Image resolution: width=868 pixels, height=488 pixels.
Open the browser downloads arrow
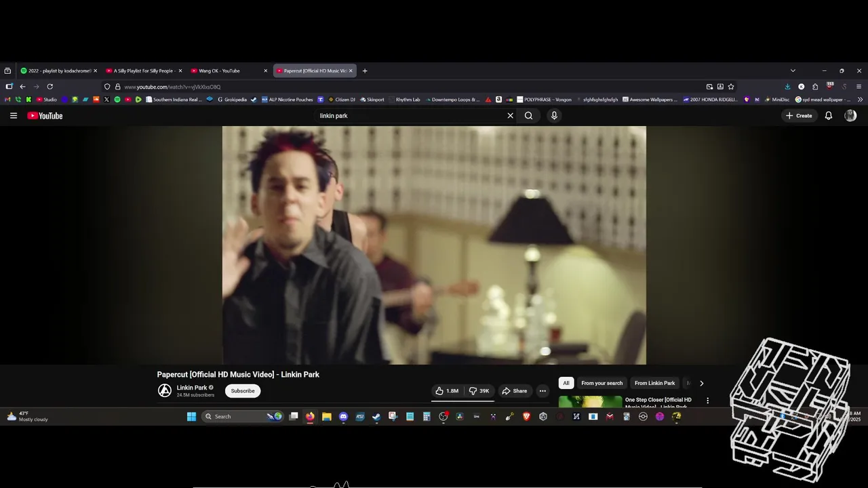[x=787, y=87]
